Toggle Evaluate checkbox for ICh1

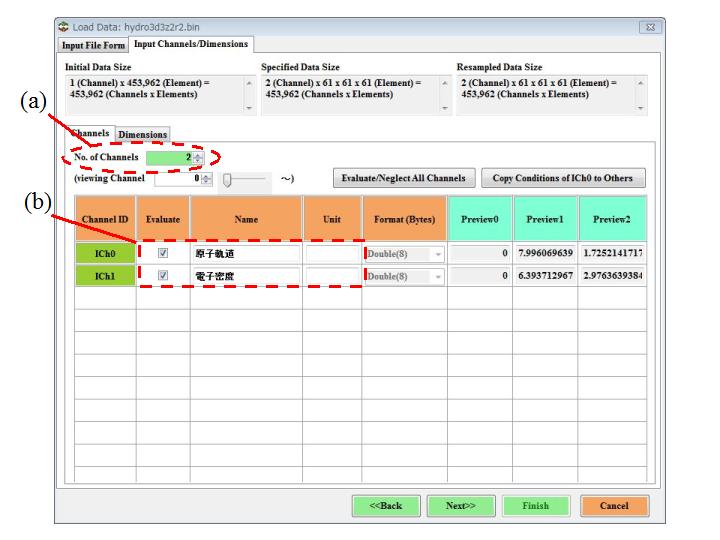(163, 276)
